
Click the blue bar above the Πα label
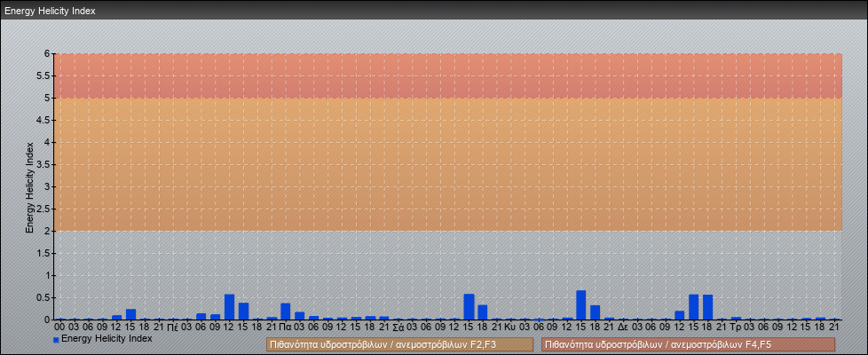point(286,312)
